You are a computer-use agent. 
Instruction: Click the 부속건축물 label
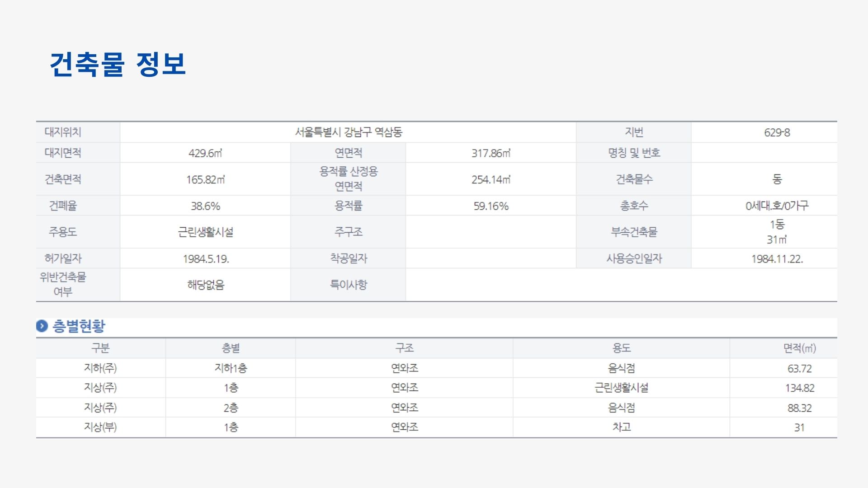(634, 232)
